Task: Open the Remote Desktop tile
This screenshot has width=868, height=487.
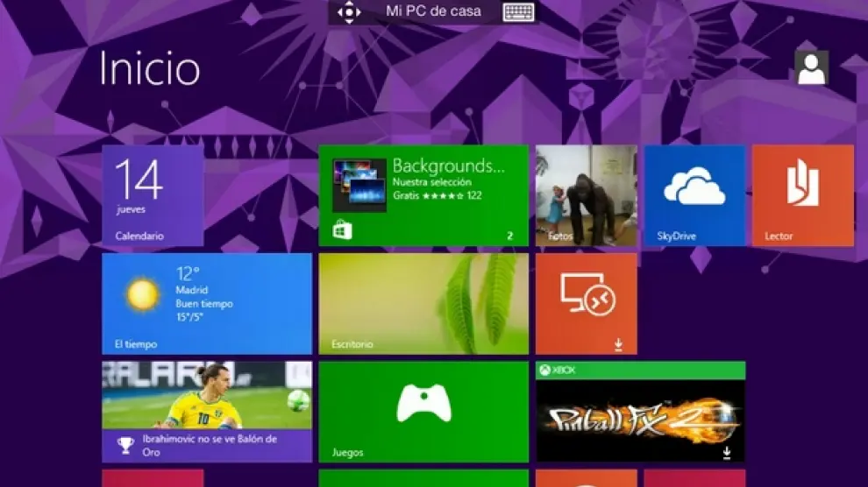Action: tap(586, 303)
